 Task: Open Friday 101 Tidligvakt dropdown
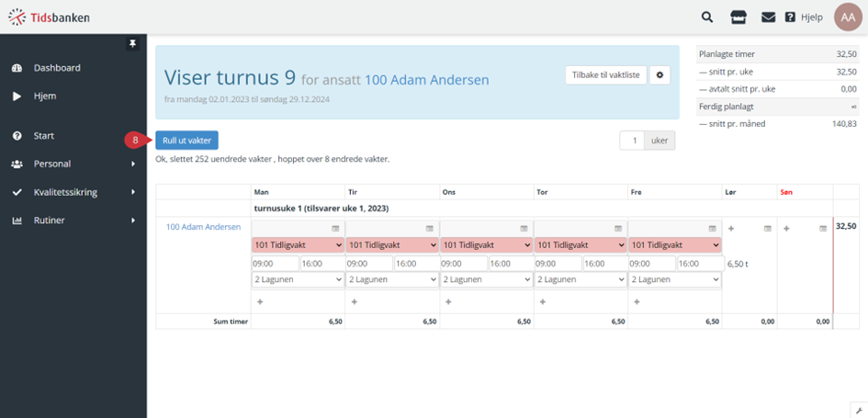point(675,244)
